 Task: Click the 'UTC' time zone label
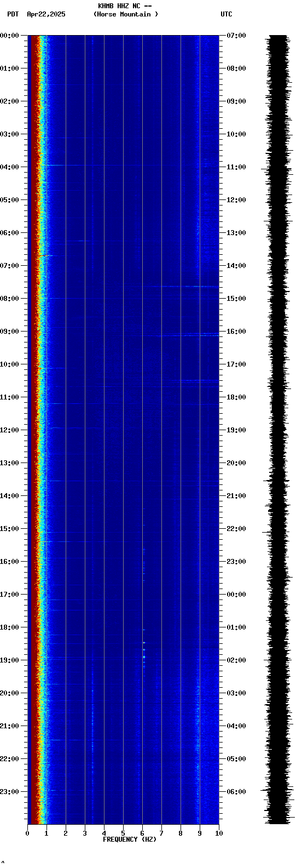[x=226, y=14]
